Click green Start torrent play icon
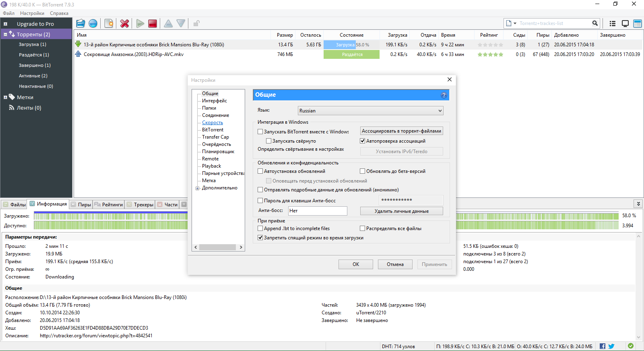 pyautogui.click(x=140, y=23)
